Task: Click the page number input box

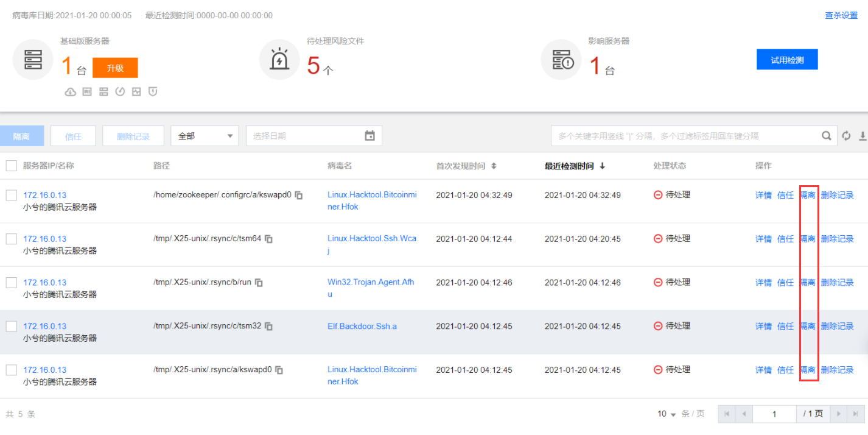Action: (x=774, y=414)
